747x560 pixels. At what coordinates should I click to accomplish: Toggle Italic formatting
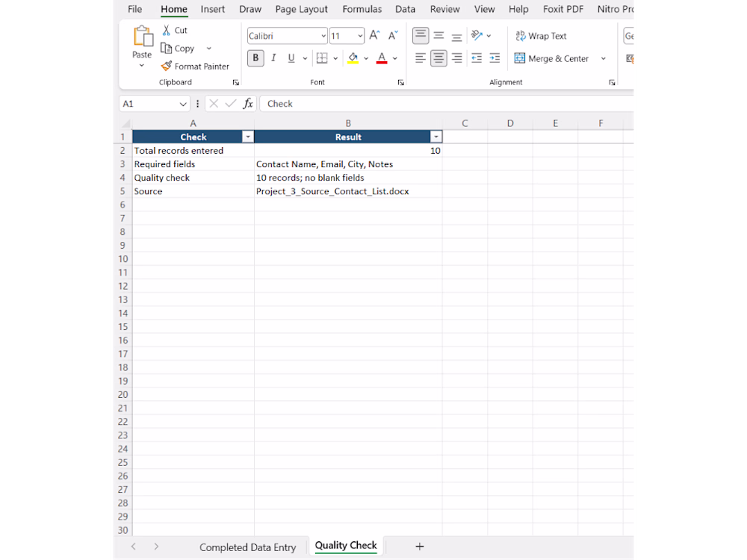tap(273, 58)
